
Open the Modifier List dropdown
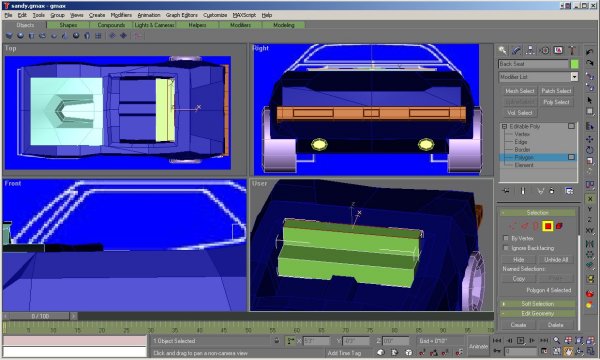tap(538, 77)
